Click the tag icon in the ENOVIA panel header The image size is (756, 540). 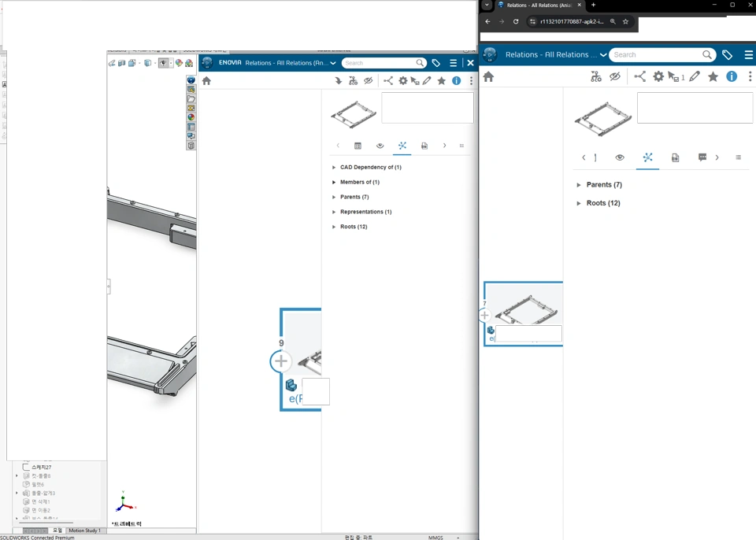coord(435,63)
